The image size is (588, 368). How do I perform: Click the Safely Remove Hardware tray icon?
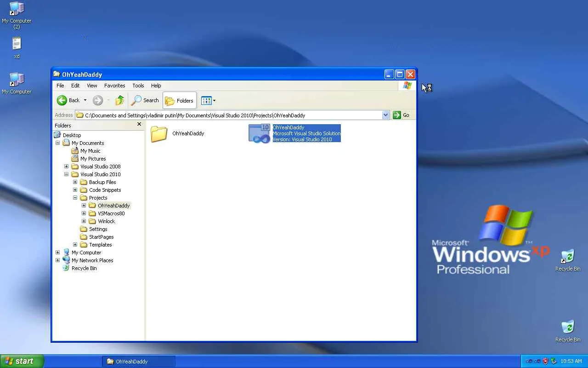pyautogui.click(x=554, y=361)
